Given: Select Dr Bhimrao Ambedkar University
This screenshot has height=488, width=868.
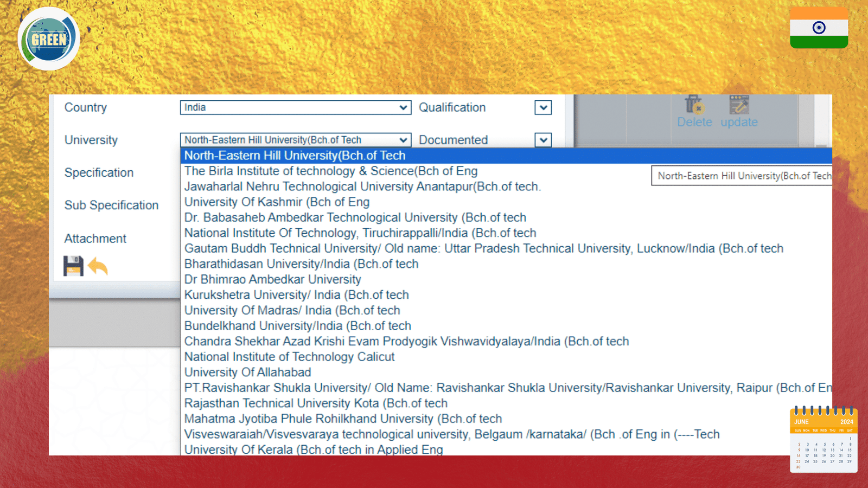Looking at the screenshot, I should coord(272,280).
